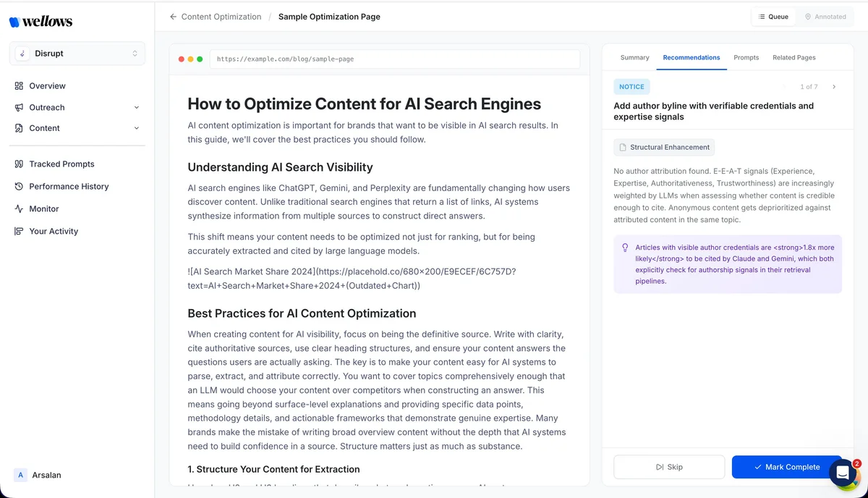
Task: Open the Prompts tab
Action: point(746,57)
